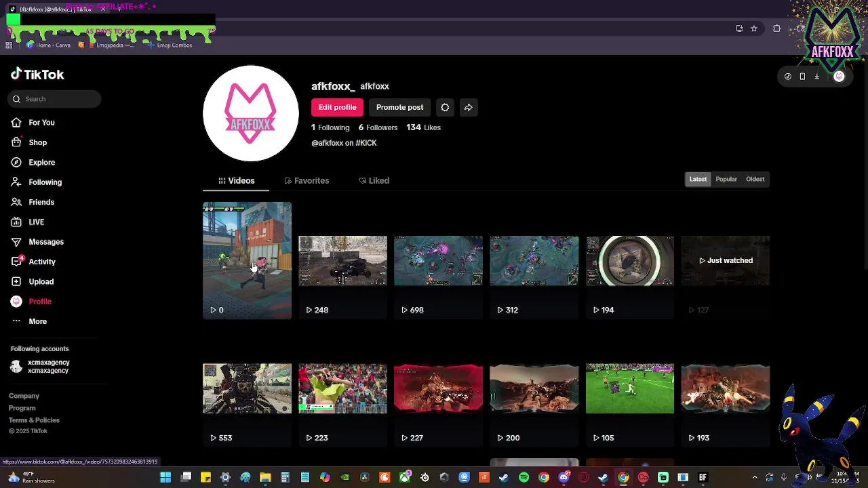This screenshot has height=488, width=868.
Task: Open the video with 105 views
Action: pyautogui.click(x=630, y=388)
